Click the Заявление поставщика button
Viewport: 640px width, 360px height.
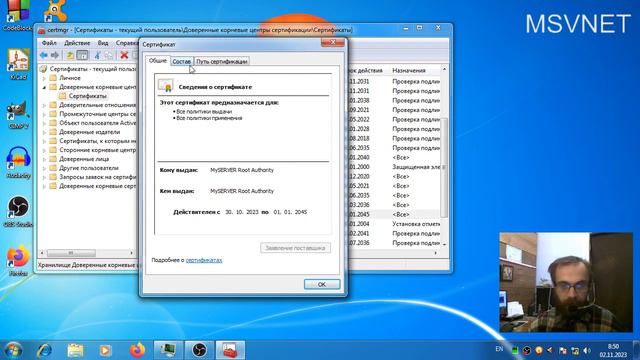point(295,248)
